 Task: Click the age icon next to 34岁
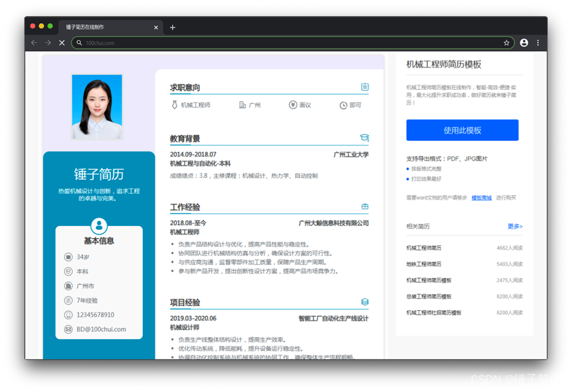pyautogui.click(x=68, y=257)
